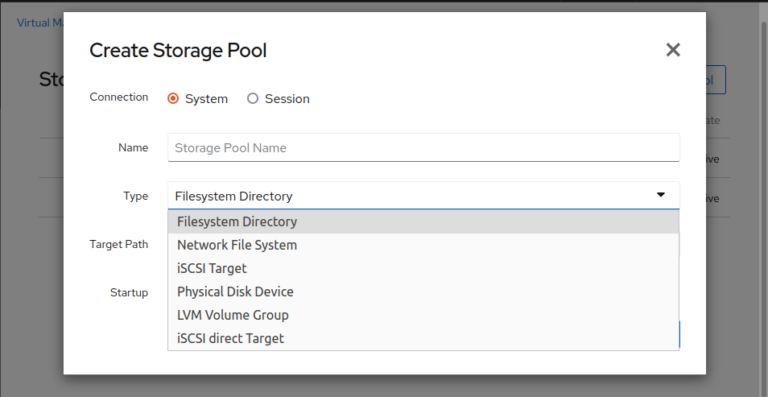Click the partially hidden Create Storage Pool button

point(716,79)
